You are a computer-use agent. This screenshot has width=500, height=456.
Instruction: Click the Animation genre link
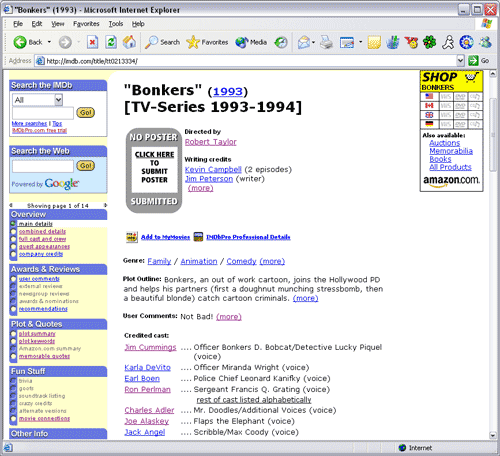tap(199, 261)
